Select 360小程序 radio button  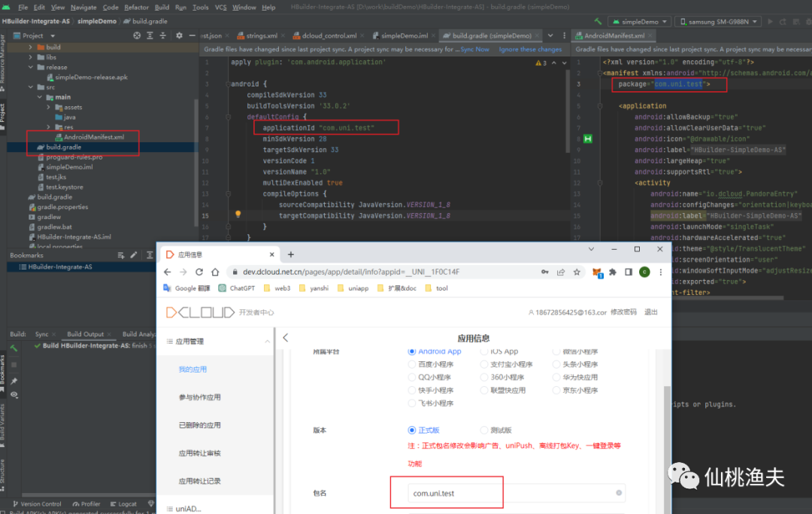[x=484, y=377]
